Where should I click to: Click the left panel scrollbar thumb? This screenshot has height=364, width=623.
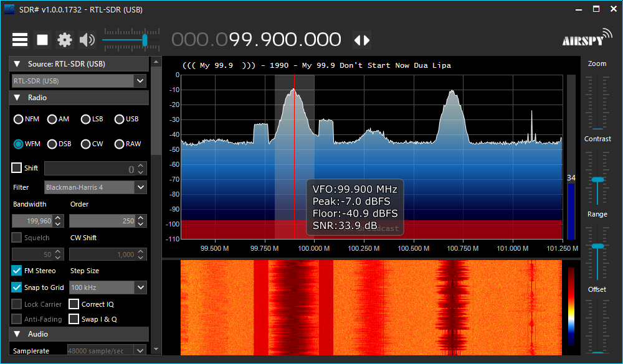(156, 111)
